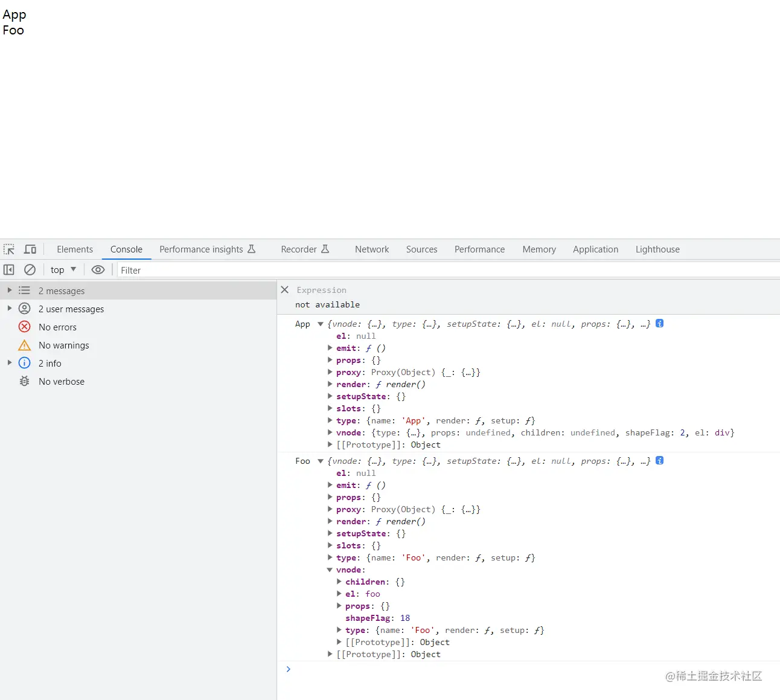Expand the Foo type name 'Foo' property
This screenshot has width=780, height=700.
pyautogui.click(x=330, y=557)
